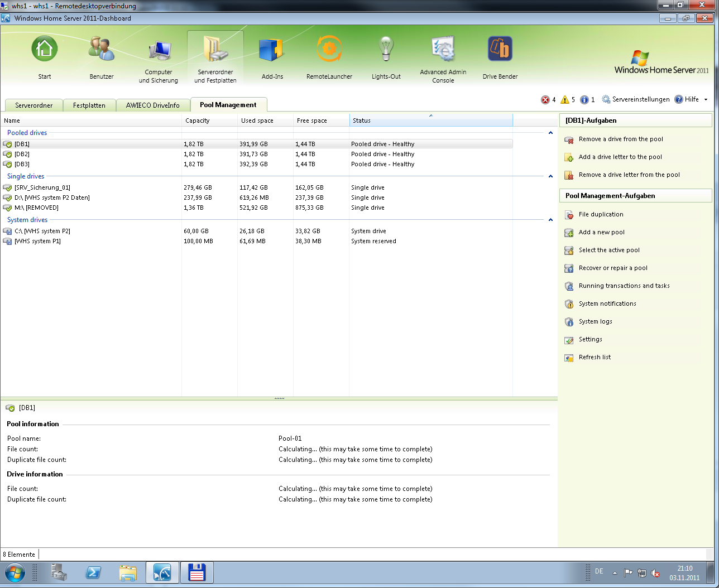Click the File duplication icon
Image resolution: width=719 pixels, height=588 pixels.
click(x=569, y=215)
